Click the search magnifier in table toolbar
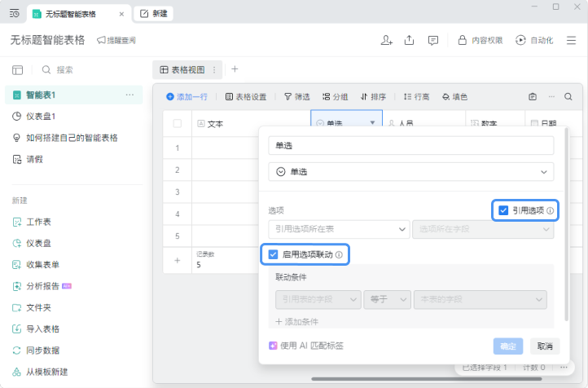Screen dimensions: 588x388 point(568,97)
